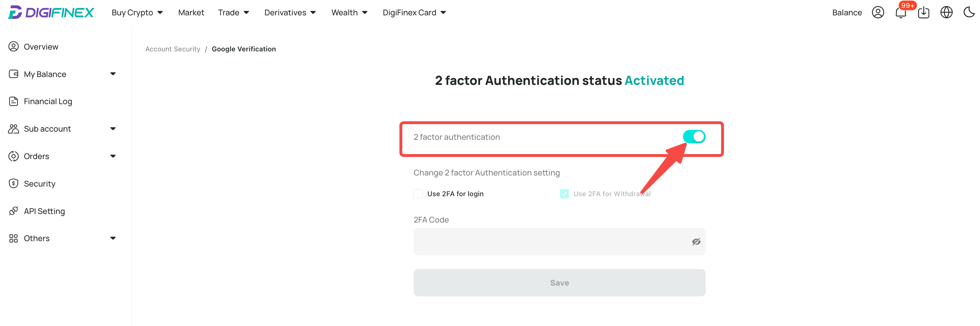The image size is (980, 326).
Task: Click the Others grid icon
Action: (14, 238)
